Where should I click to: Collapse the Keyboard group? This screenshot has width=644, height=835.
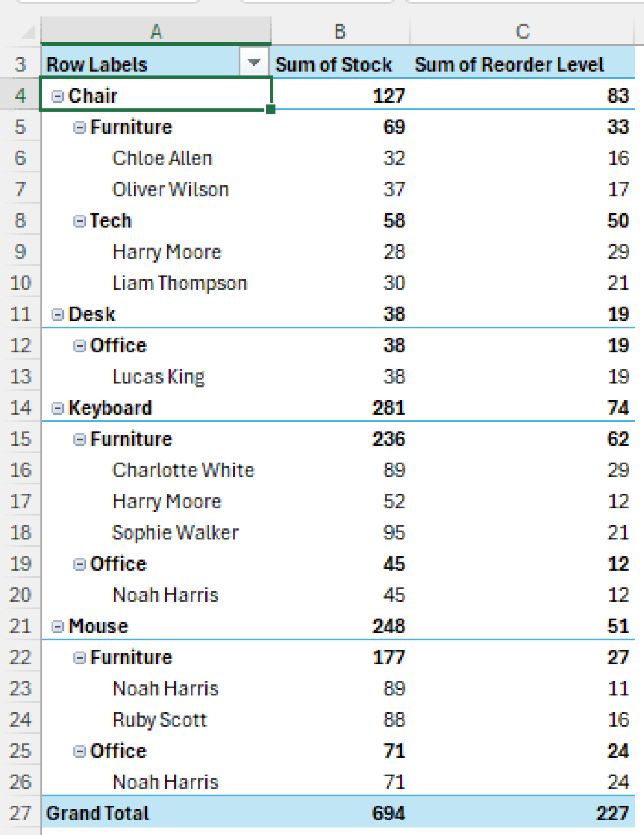pyautogui.click(x=57, y=408)
